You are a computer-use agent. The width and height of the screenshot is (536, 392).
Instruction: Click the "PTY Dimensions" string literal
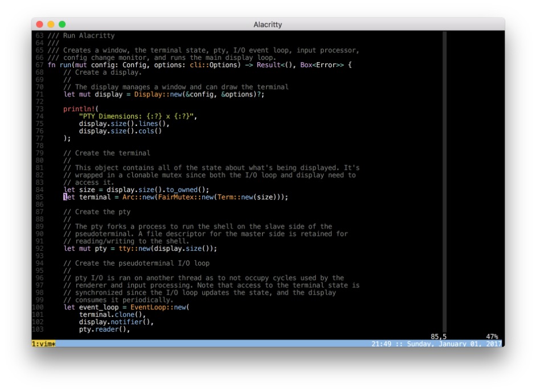(137, 116)
